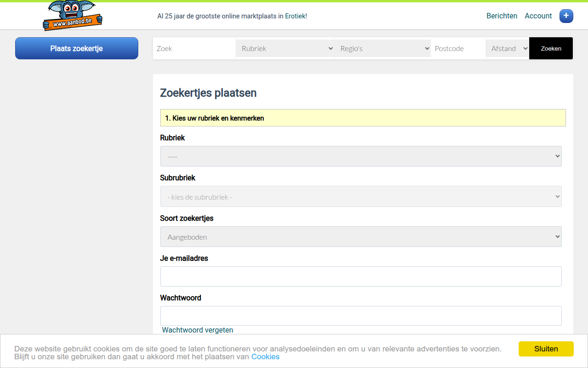
Task: Open the Afstand dropdown
Action: [508, 48]
